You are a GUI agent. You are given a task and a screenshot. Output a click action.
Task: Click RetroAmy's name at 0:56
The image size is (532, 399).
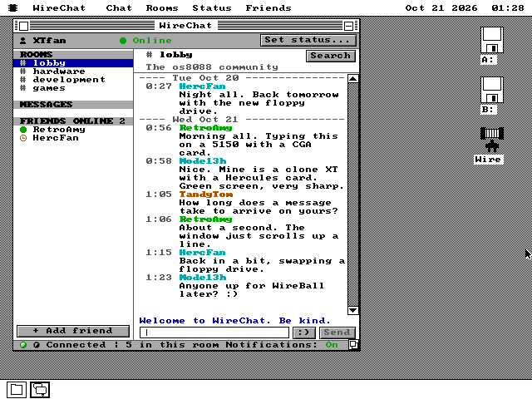pos(205,127)
